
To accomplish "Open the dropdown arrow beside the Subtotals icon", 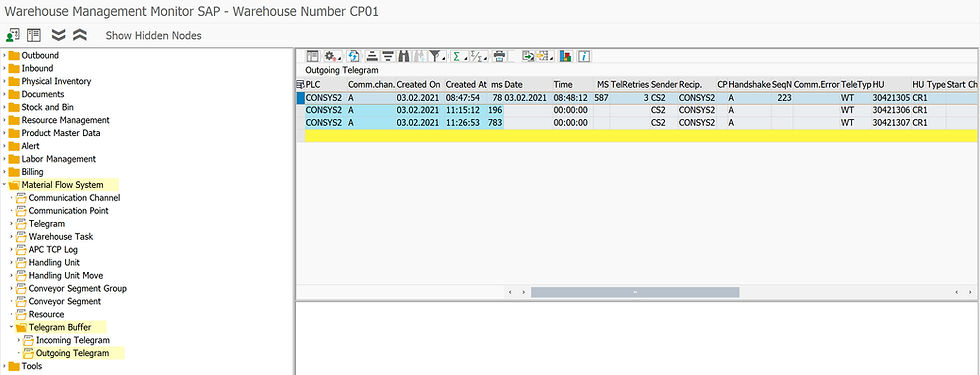I will [486, 59].
